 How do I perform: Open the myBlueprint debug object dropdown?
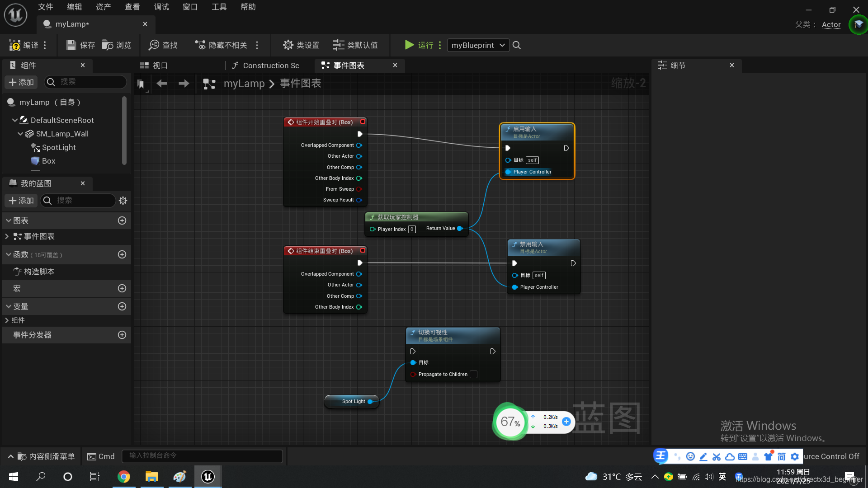[478, 45]
